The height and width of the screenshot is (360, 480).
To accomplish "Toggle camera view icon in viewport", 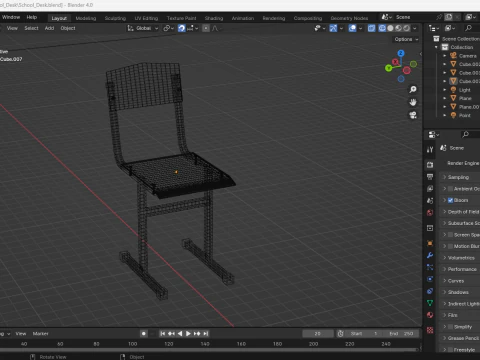I will coord(413,115).
